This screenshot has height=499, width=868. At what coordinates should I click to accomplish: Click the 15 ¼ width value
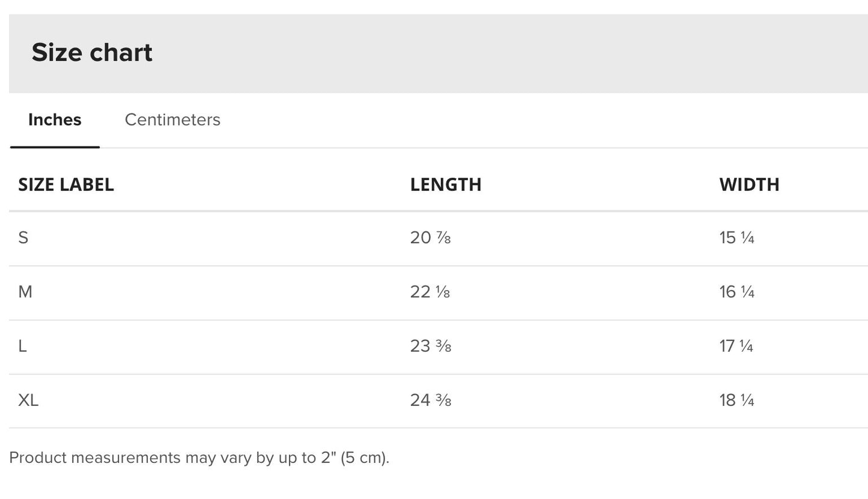click(736, 238)
